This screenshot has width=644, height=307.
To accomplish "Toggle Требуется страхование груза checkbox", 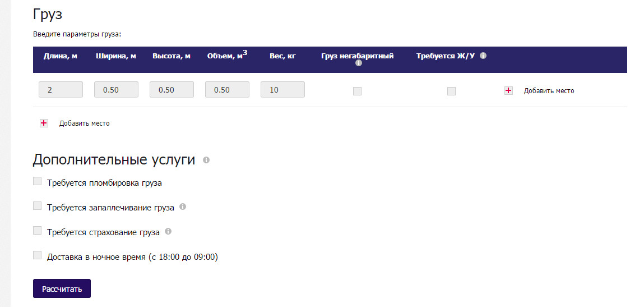I will tap(38, 231).
